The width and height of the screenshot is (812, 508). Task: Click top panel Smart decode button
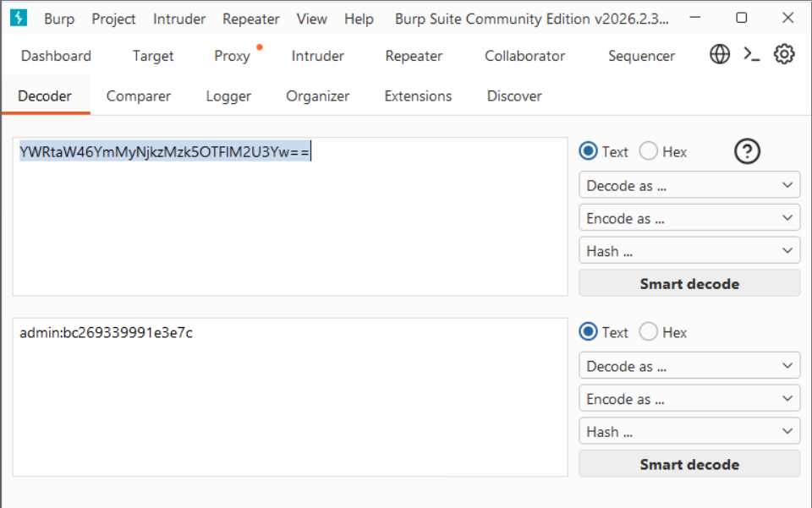tap(689, 283)
